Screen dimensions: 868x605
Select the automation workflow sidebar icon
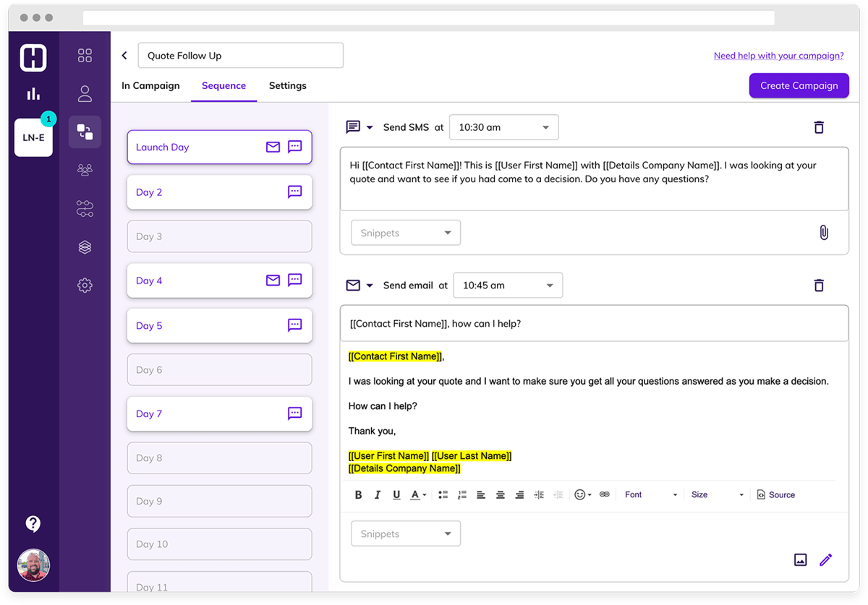pos(85,208)
